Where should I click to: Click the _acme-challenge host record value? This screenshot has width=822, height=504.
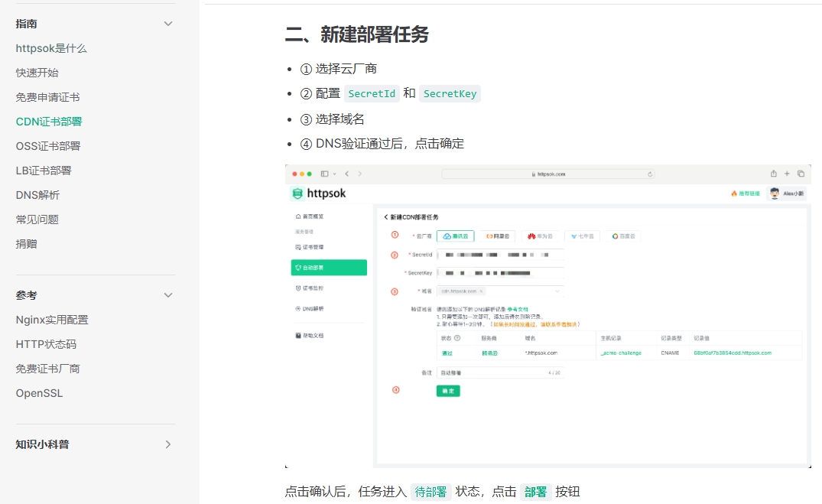(x=621, y=353)
